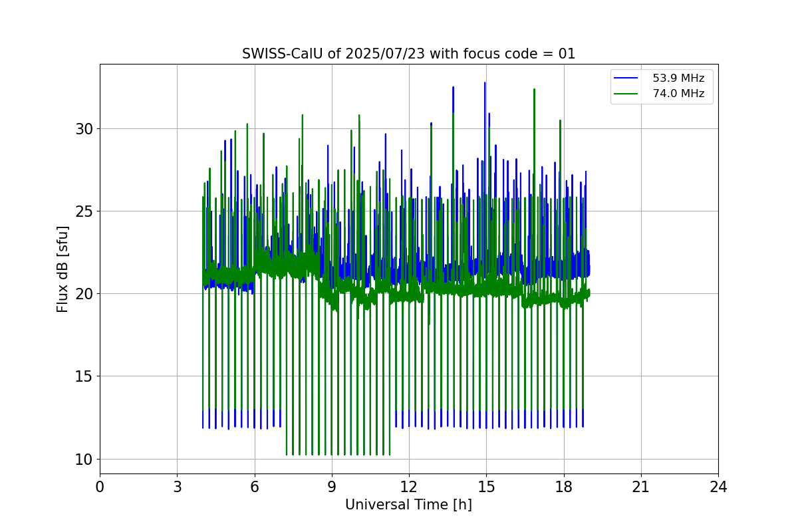Viewport: 798px width, 532px height.
Task: Click y-axis tick label "30"
Action: click(x=83, y=129)
